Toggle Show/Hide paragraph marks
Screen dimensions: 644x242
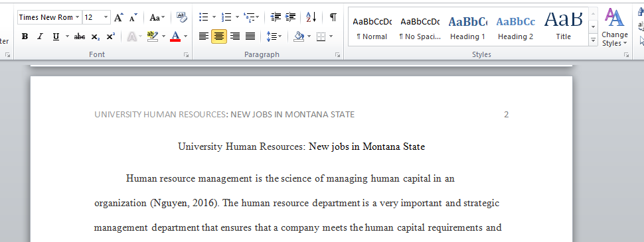point(333,17)
